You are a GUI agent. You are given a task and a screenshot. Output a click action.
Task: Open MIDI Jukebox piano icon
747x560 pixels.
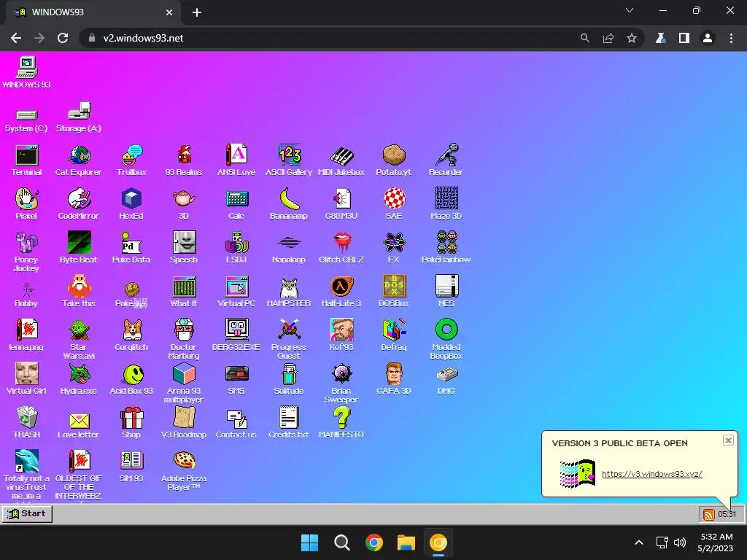pos(341,160)
